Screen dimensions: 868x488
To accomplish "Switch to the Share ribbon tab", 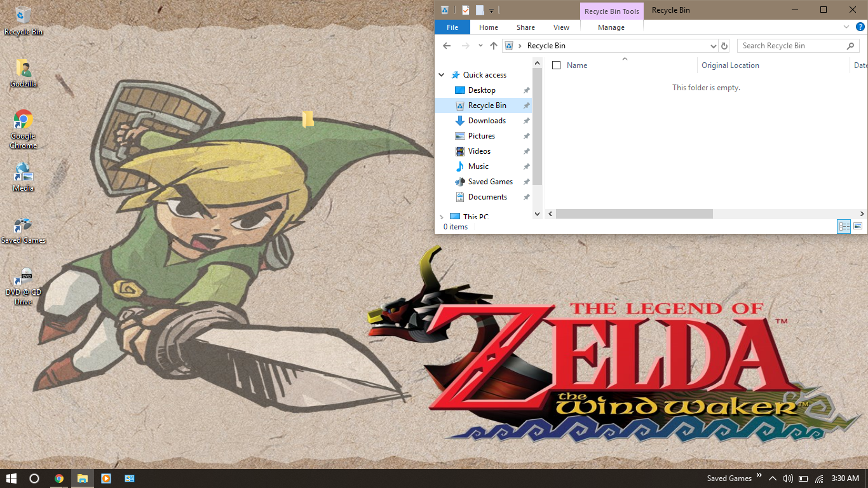I will [526, 27].
